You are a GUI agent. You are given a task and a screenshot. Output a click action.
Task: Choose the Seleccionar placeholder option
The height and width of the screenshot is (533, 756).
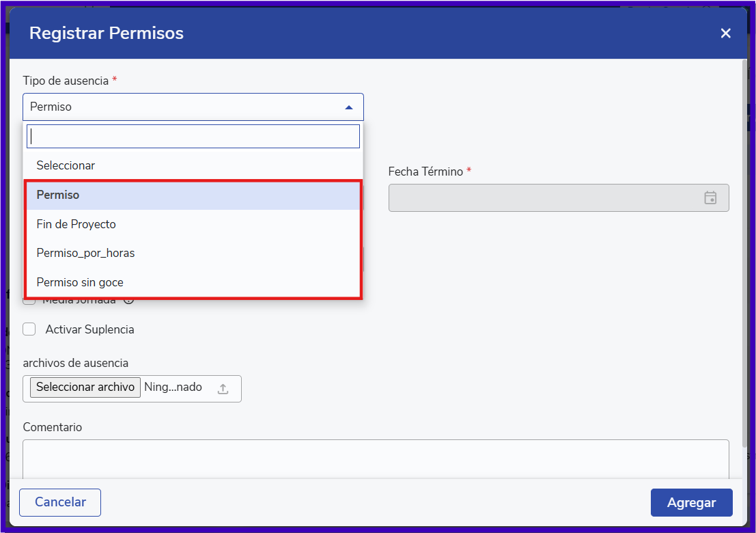[x=66, y=165]
